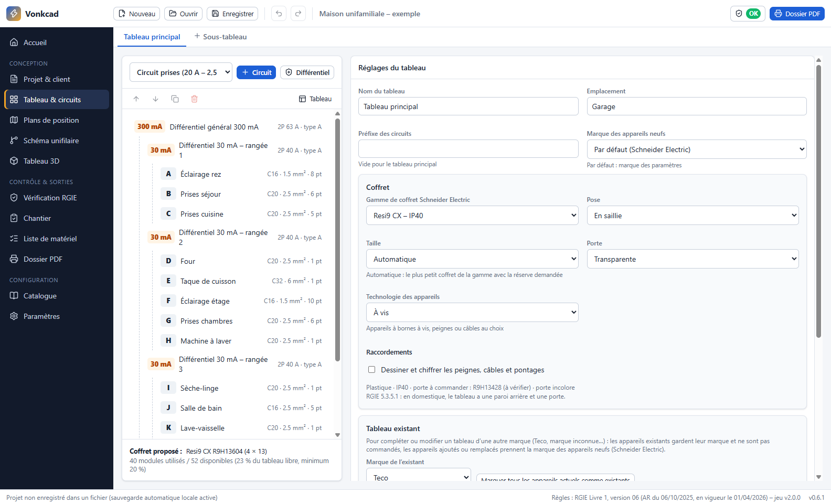Export Dossier PDF from top bar
Screen dimensions: 831x504
point(797,14)
